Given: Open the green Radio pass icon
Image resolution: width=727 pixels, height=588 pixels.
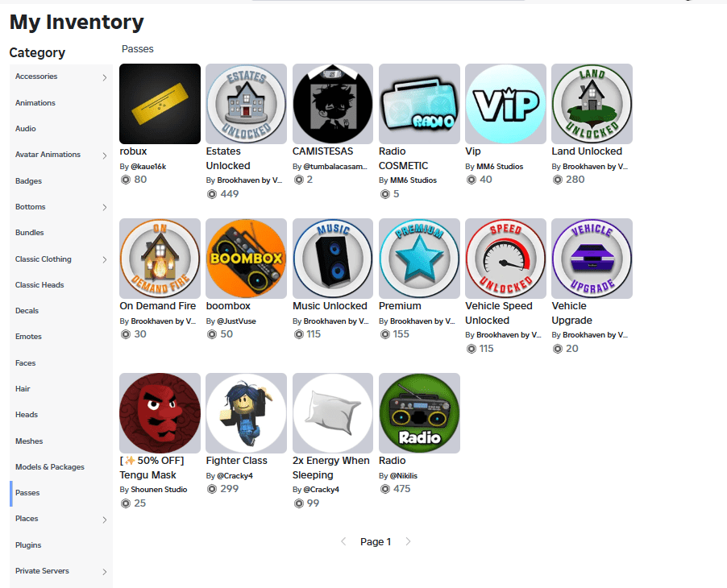Looking at the screenshot, I should click(x=419, y=413).
